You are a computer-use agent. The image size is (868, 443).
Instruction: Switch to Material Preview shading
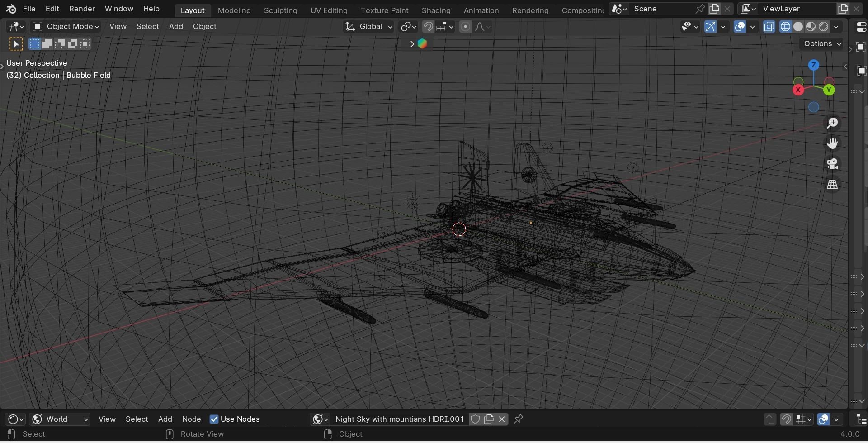(811, 26)
